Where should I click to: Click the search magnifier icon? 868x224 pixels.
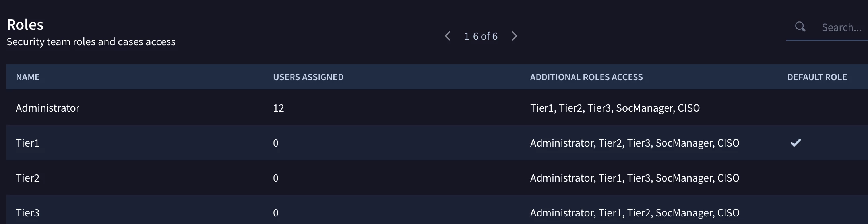tap(800, 27)
